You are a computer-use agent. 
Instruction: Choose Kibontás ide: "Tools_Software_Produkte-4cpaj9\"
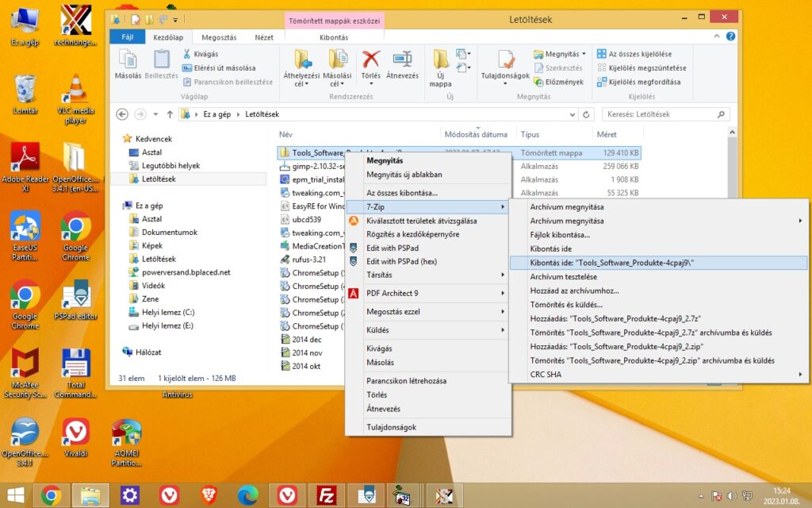pos(659,263)
